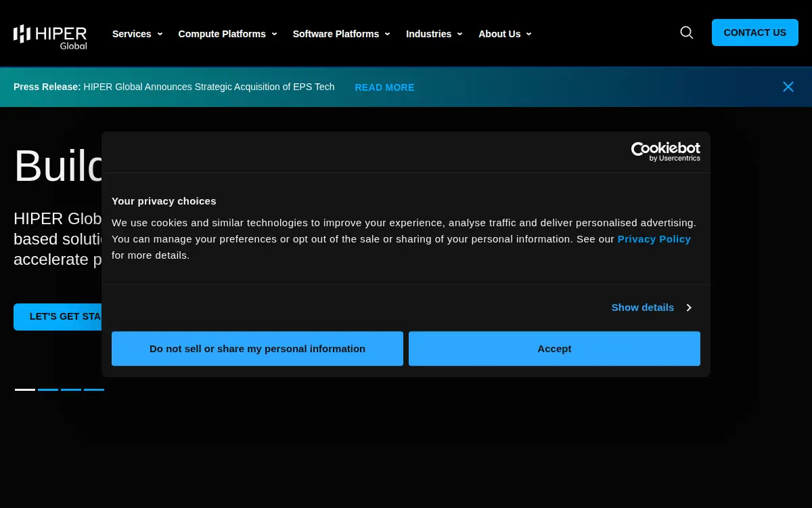Expand the Software Platforms chevron

click(388, 34)
